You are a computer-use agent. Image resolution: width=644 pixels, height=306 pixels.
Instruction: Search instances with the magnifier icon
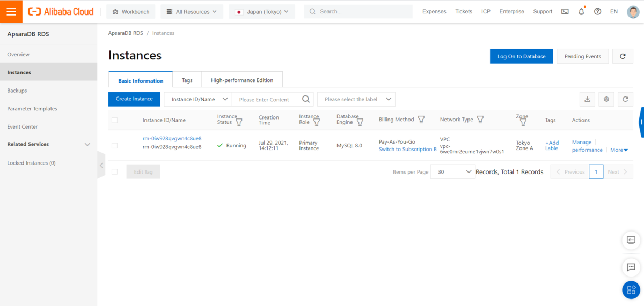306,99
